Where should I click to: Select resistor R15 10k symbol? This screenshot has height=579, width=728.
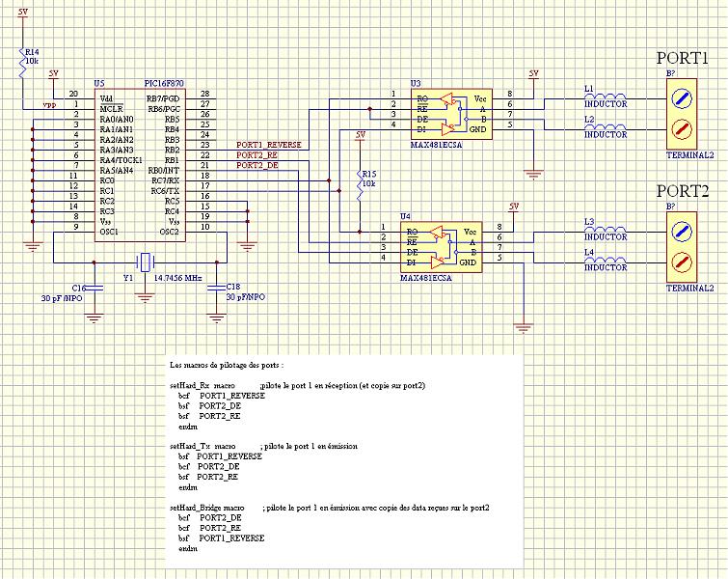(x=360, y=184)
